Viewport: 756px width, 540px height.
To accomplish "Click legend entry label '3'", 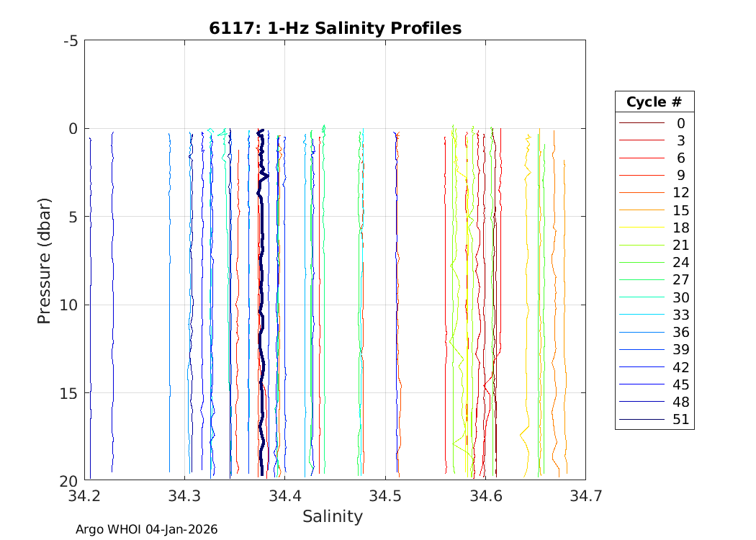I will click(x=681, y=141).
